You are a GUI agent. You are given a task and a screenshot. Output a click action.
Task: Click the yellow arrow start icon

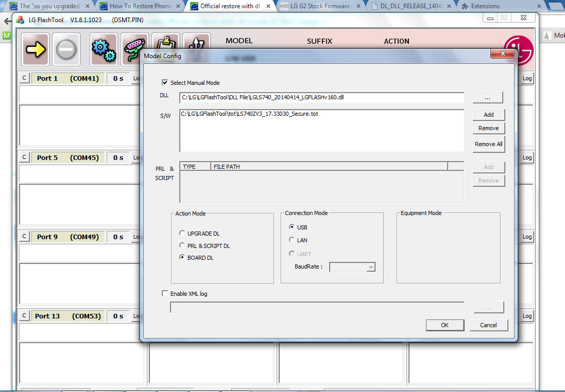click(x=36, y=49)
